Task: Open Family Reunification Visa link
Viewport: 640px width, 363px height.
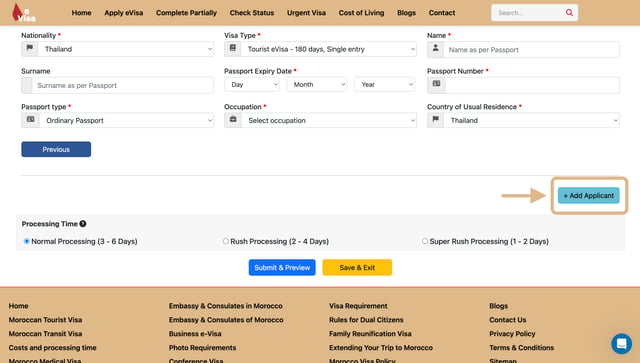Action: pos(370,334)
